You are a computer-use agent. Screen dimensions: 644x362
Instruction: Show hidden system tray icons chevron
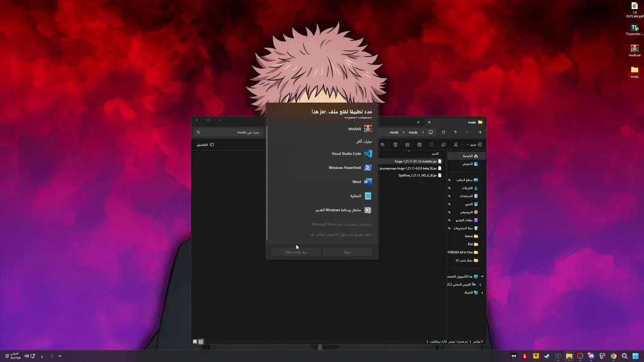pos(60,356)
